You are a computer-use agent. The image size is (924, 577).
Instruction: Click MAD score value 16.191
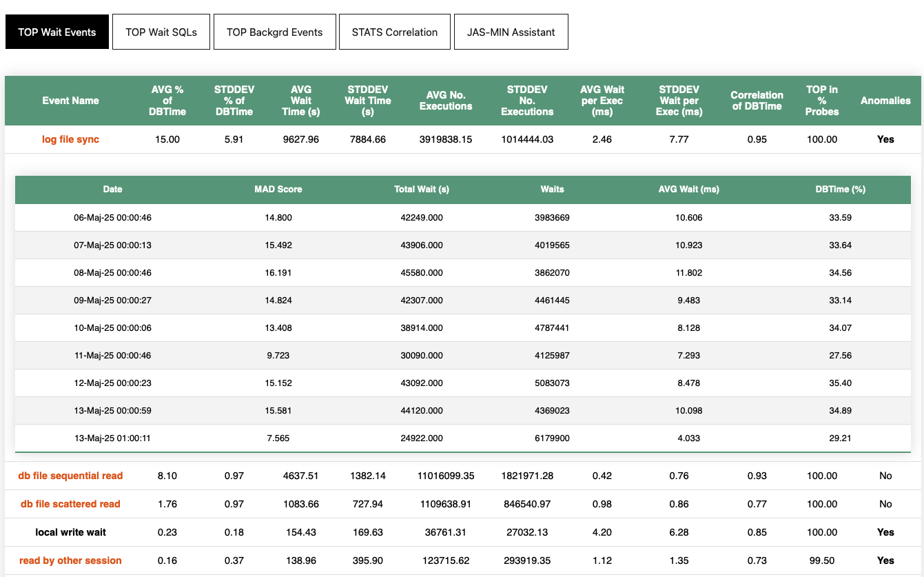[x=278, y=273]
